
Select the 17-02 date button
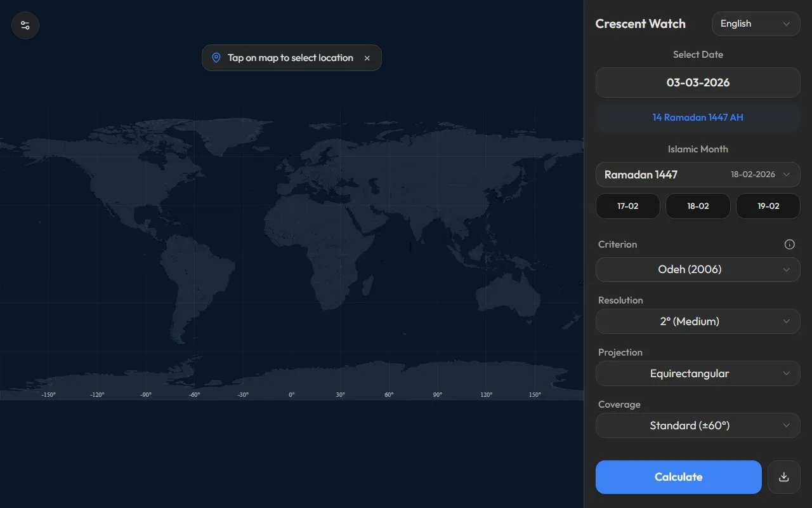click(628, 206)
